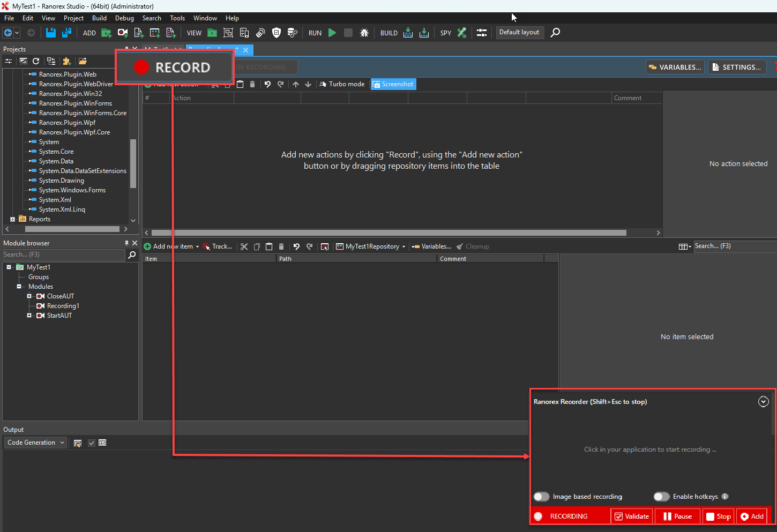This screenshot has width=777, height=532.
Task: Click the Validate button in recorder
Action: pos(632,516)
